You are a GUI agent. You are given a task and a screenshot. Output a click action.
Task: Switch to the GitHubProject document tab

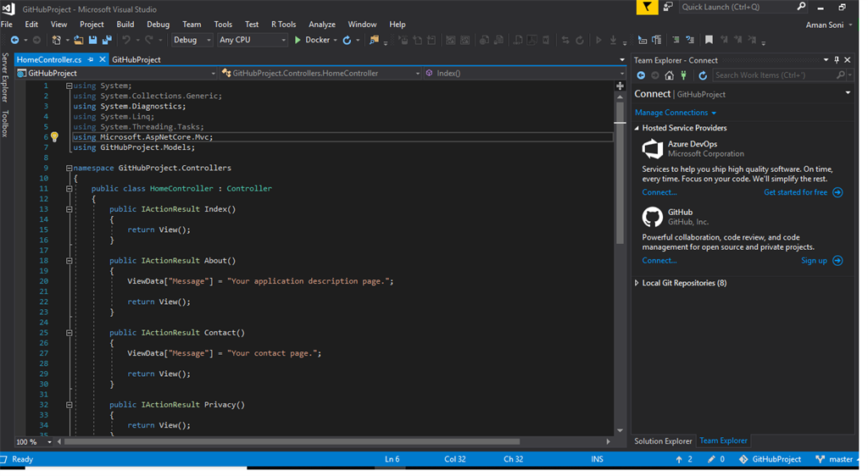[x=136, y=59]
